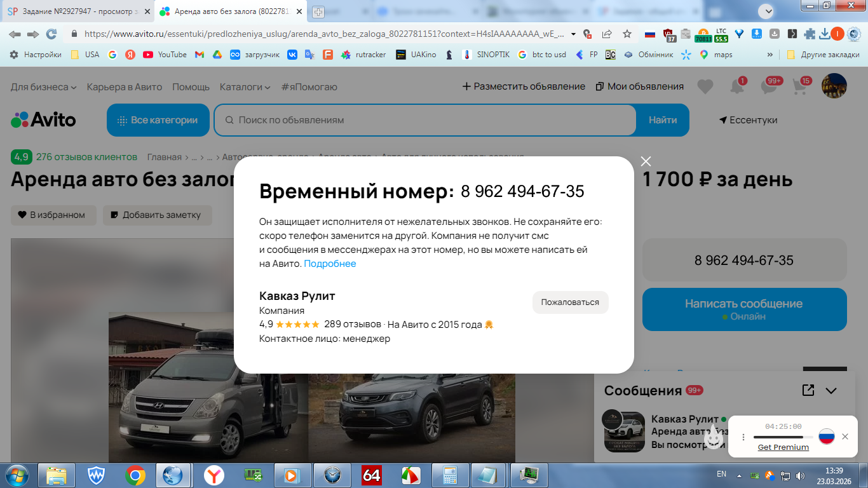Screen dimensions: 868x488
Task: Change the Ессентуки location
Action: [748, 120]
